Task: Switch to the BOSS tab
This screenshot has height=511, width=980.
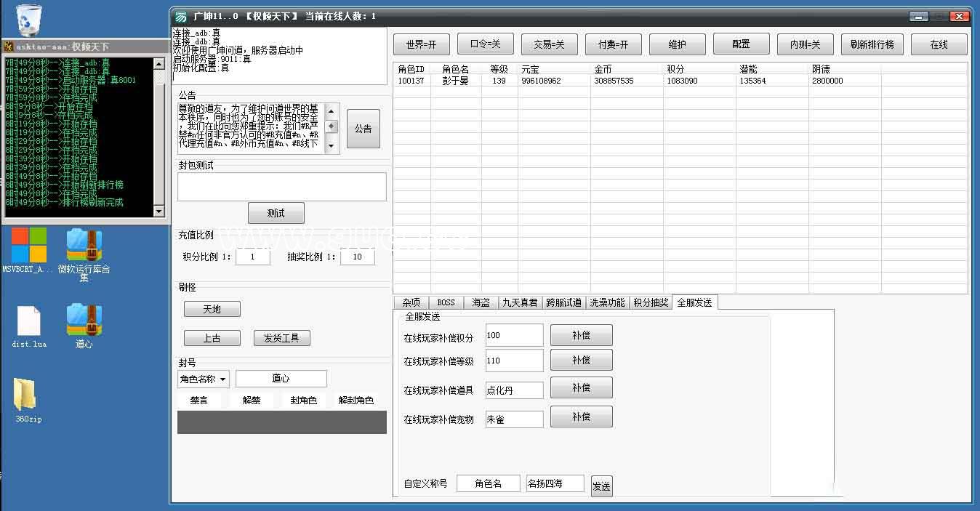Action: (446, 302)
